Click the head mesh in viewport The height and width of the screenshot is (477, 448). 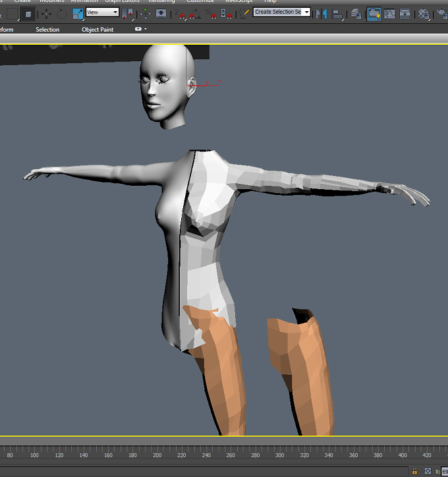pyautogui.click(x=167, y=87)
